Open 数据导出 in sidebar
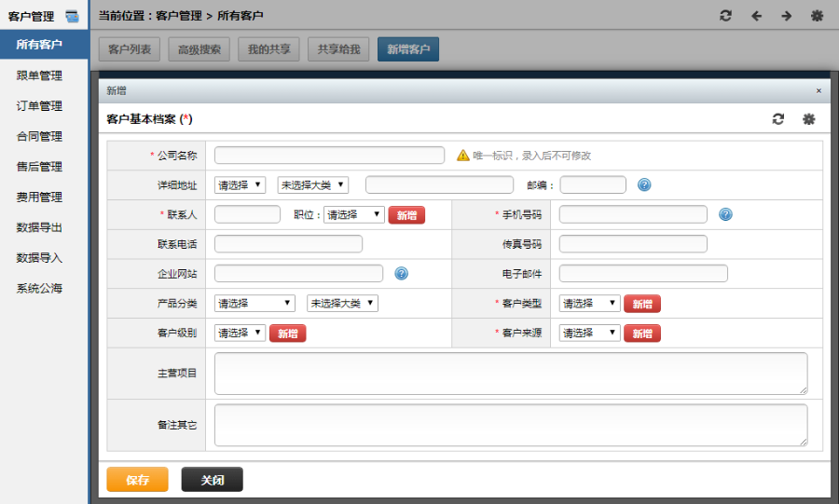This screenshot has width=839, height=504. pyautogui.click(x=39, y=227)
